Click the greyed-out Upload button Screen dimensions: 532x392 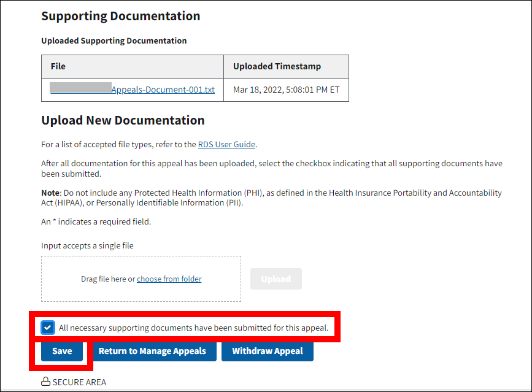pos(276,279)
